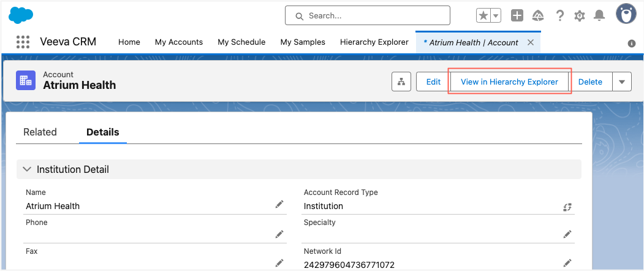Open the Notifications bell
The height and width of the screenshot is (271, 644).
pyautogui.click(x=599, y=15)
